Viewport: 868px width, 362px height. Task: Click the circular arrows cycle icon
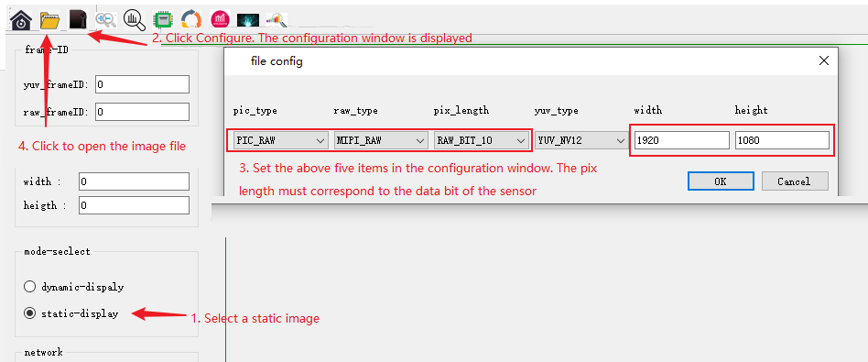click(191, 20)
